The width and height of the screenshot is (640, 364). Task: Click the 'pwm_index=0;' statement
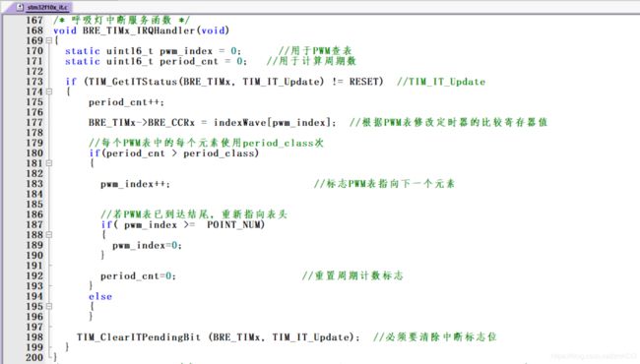coord(147,245)
